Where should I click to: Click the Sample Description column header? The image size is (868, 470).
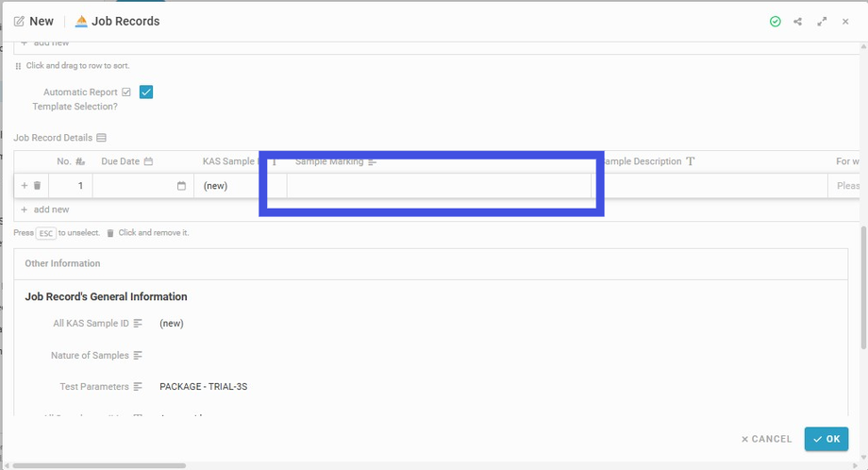(x=647, y=161)
